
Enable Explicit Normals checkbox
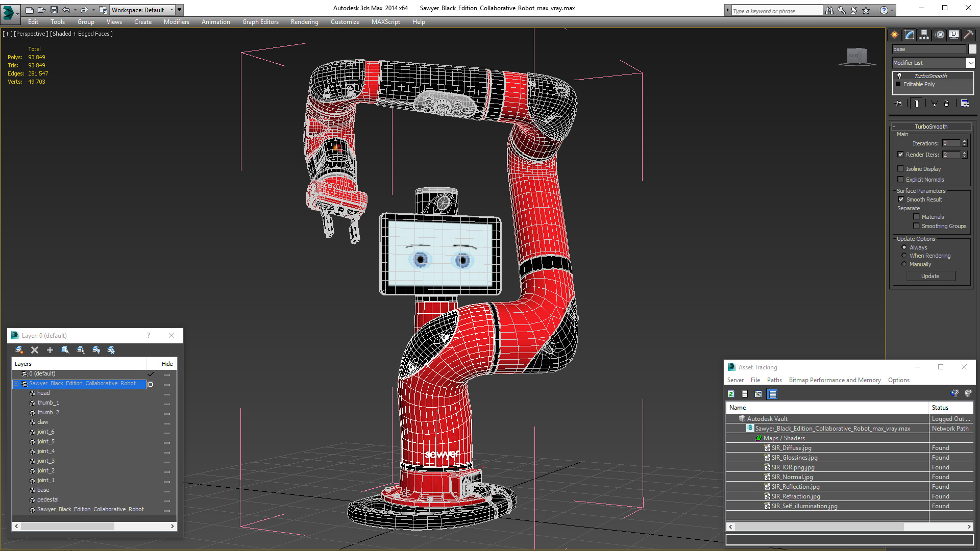[901, 180]
